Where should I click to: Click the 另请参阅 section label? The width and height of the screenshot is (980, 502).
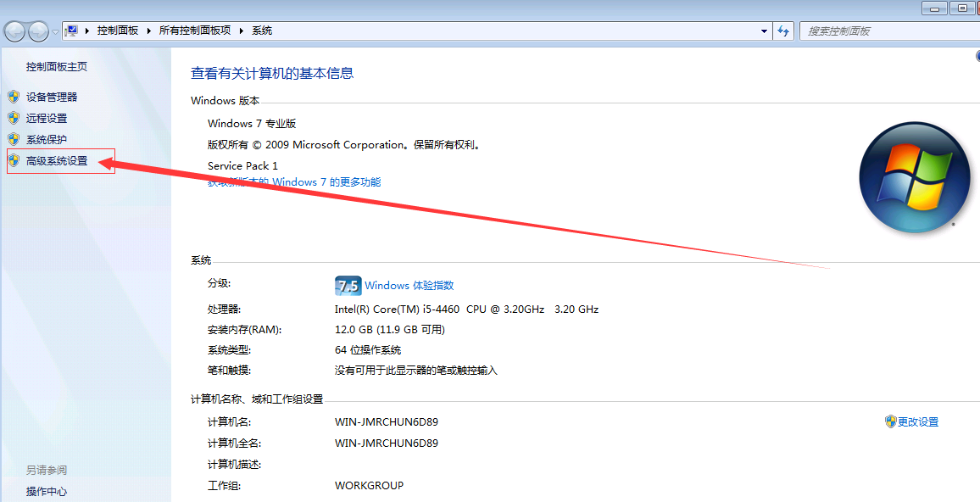click(47, 470)
